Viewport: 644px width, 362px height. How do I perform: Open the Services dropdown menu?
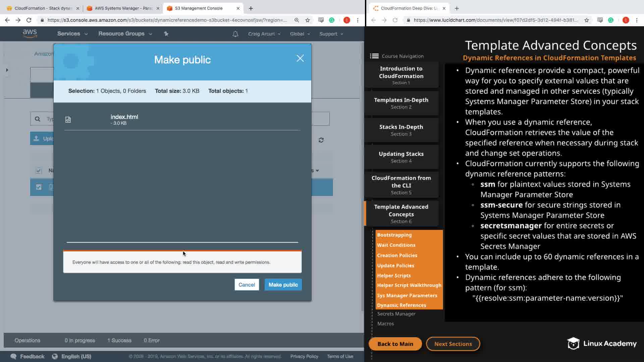72,34
